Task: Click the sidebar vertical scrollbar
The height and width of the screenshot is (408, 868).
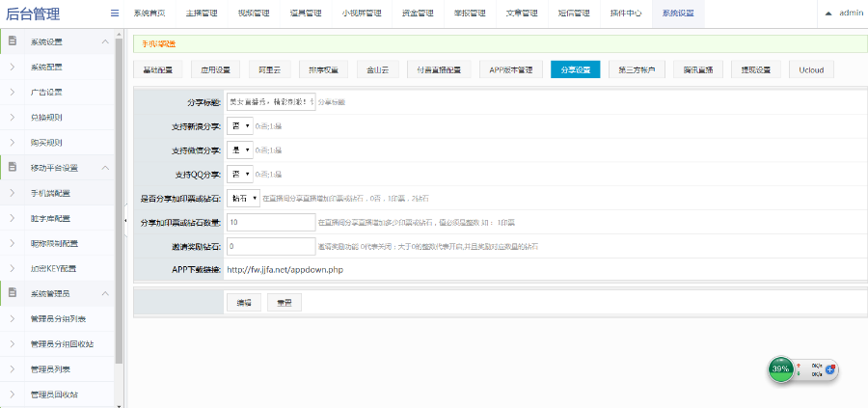Action: (119, 200)
